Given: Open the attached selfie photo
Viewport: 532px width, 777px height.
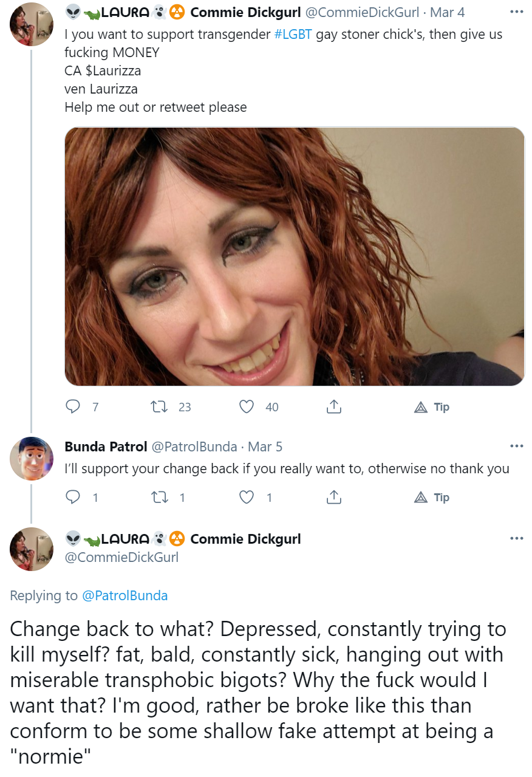Looking at the screenshot, I should 295,256.
